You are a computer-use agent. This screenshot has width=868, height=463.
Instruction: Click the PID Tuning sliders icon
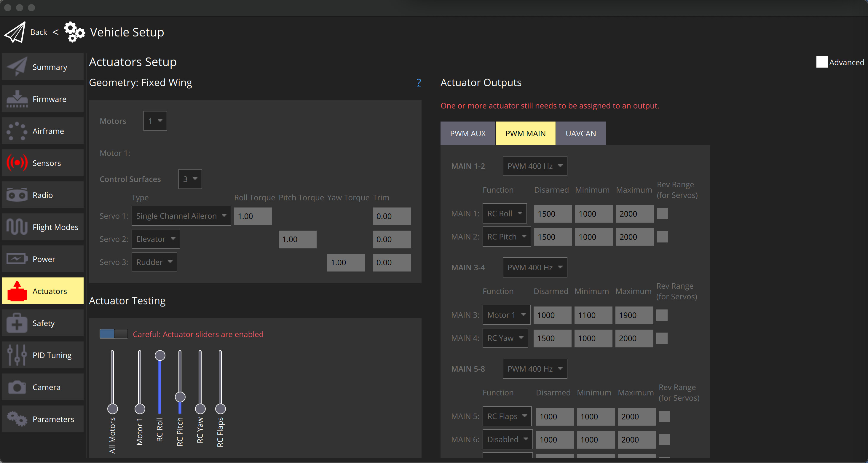[17, 355]
